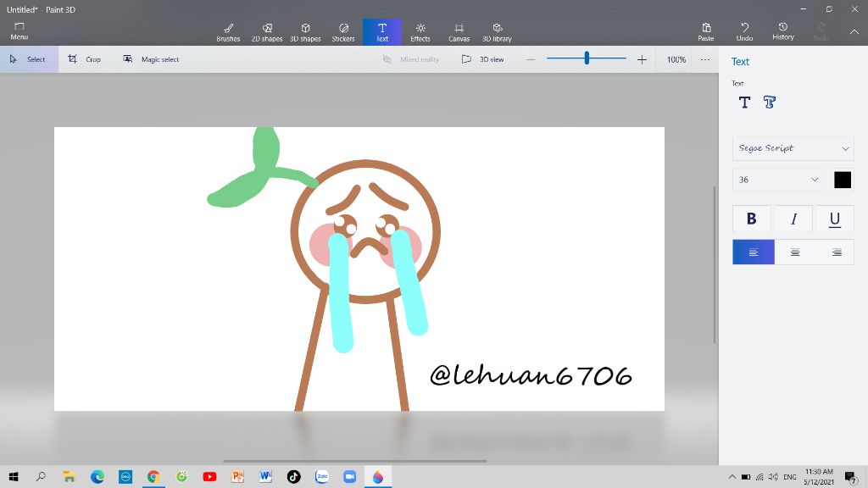Image resolution: width=868 pixels, height=488 pixels.
Task: Open the volume control in tray
Action: coord(773,476)
